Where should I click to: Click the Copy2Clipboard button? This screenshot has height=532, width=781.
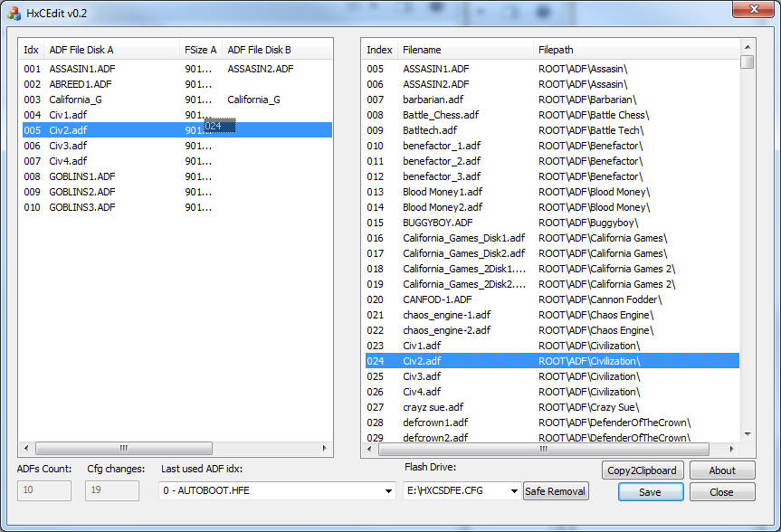(643, 470)
